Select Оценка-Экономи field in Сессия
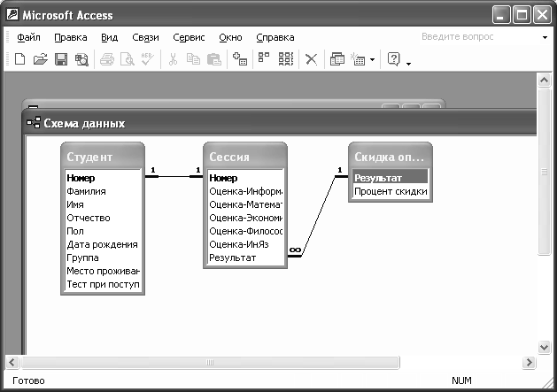Viewport: 557px width, 392px height. [x=245, y=218]
